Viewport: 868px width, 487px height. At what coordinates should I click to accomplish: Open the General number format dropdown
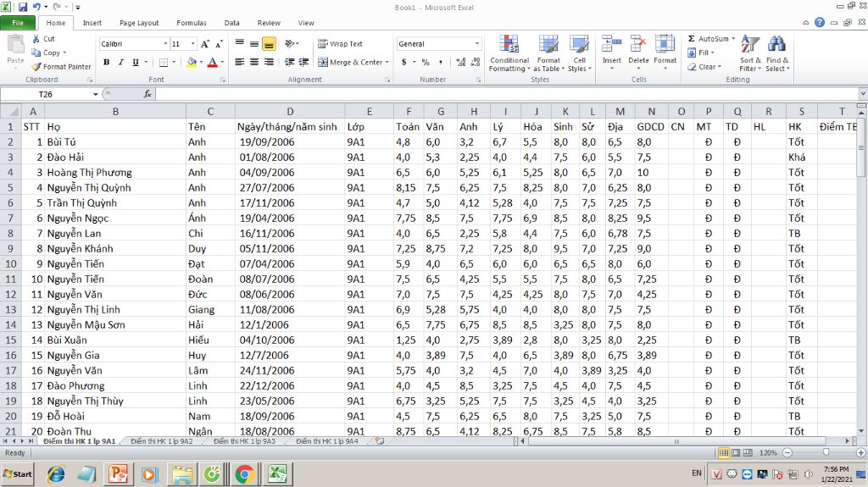click(476, 44)
